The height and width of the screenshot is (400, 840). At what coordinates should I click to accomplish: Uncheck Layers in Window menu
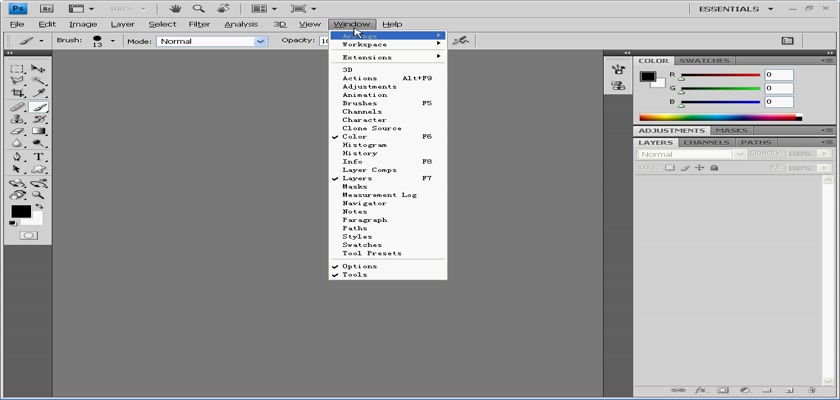pyautogui.click(x=387, y=178)
